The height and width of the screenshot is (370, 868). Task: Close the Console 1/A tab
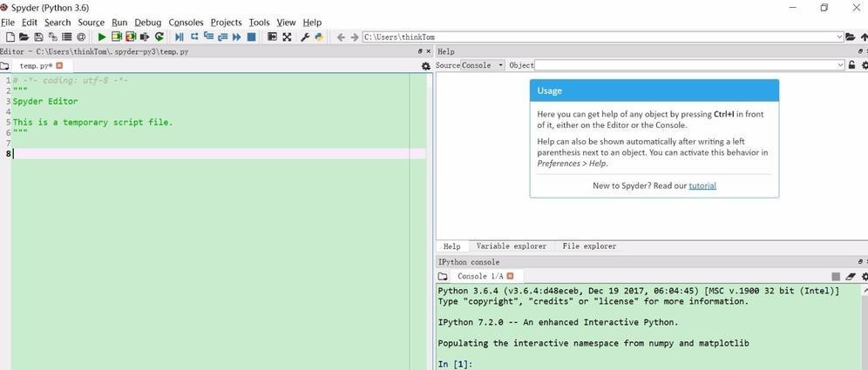[x=511, y=275]
